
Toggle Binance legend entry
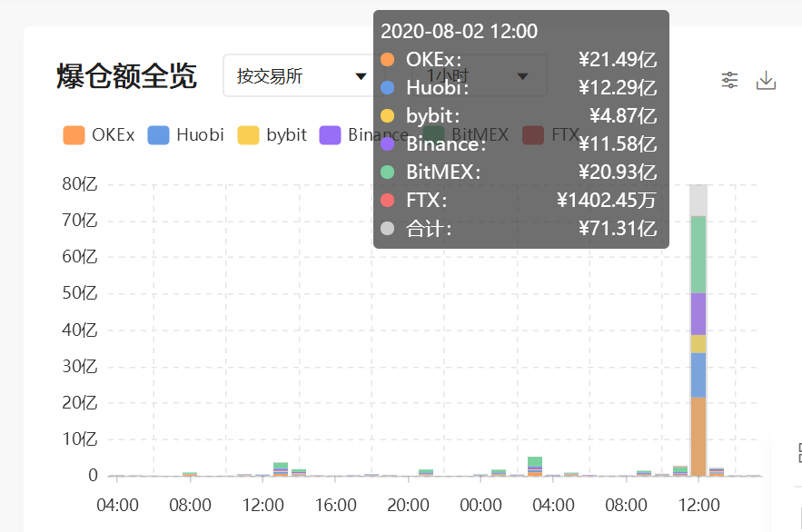click(x=364, y=135)
